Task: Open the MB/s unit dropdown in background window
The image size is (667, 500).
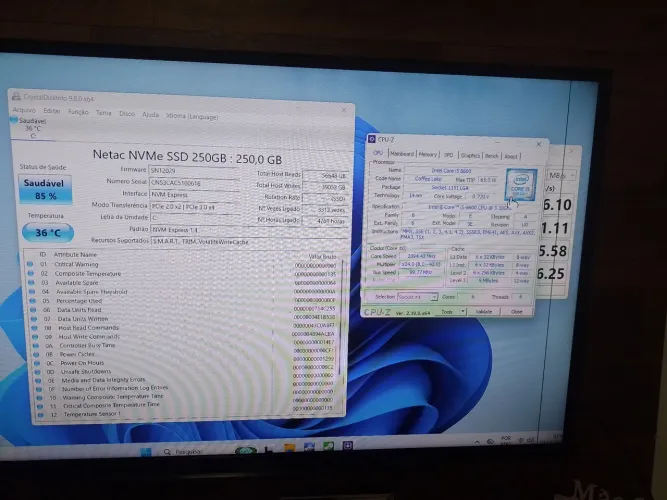Action: [561, 175]
